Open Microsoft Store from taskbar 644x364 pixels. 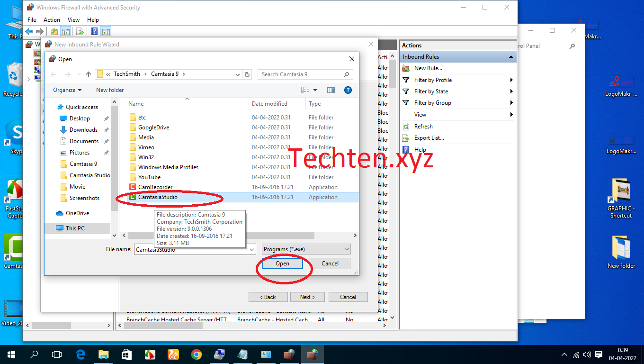click(126, 355)
